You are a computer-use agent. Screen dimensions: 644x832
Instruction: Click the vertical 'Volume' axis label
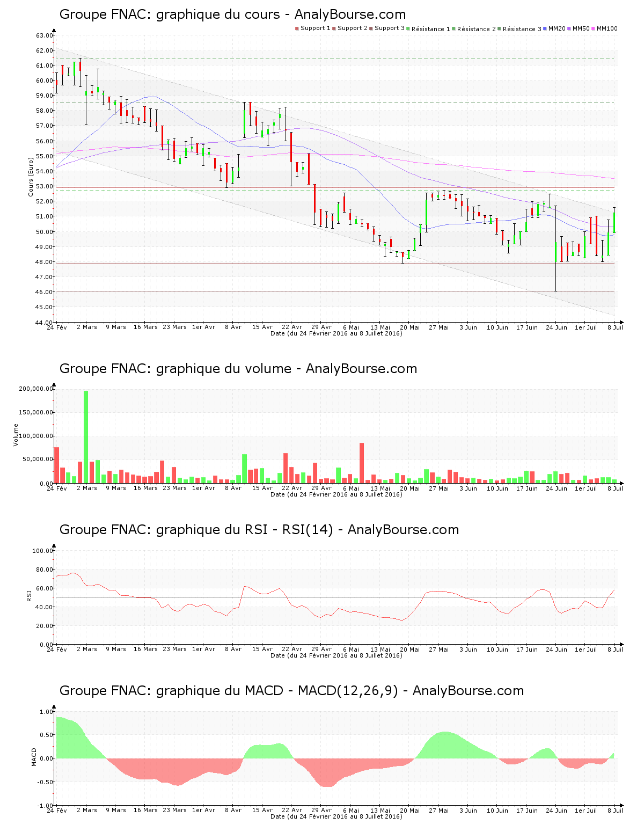(x=16, y=435)
